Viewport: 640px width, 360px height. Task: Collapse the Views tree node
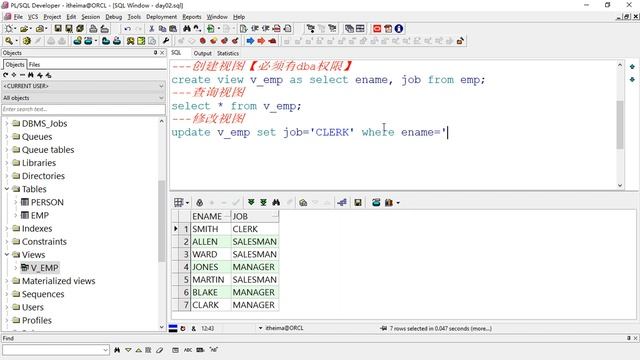[x=7, y=255]
